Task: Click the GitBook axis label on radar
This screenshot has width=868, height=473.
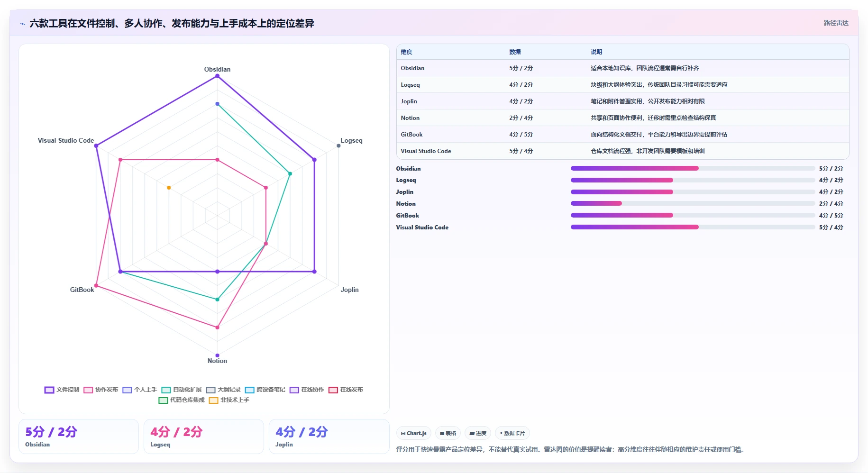Action: pos(82,290)
